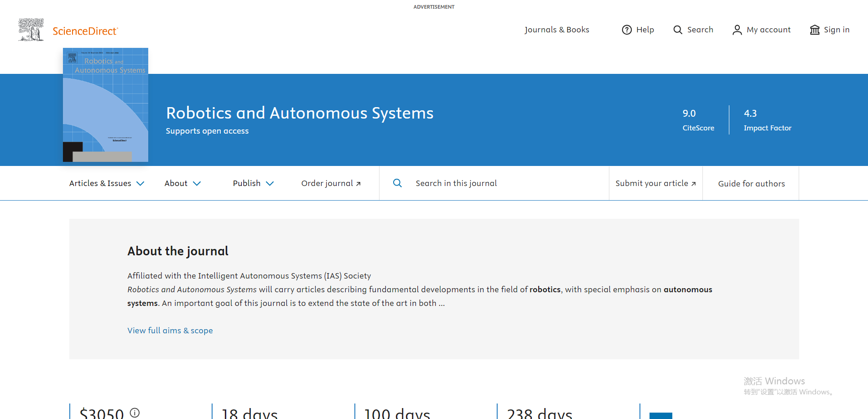Open the Order journal link
868x419 pixels.
331,183
